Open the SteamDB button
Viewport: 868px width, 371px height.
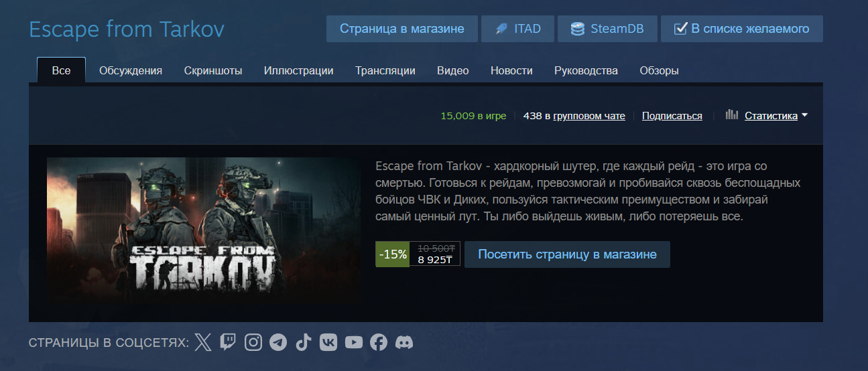(607, 29)
